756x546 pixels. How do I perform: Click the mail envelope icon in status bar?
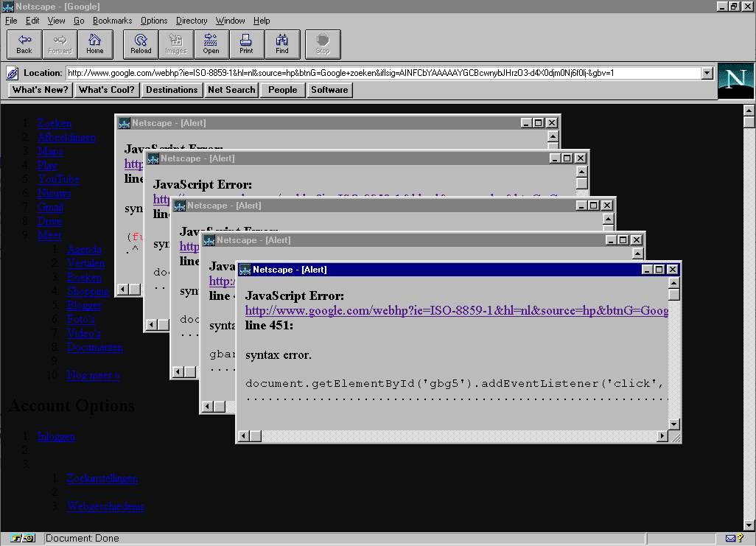[x=730, y=538]
